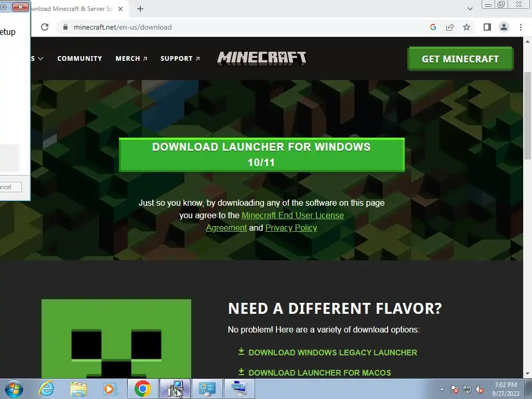Open the SUPPORT external link
Screen dimensions: 532x399
(180, 58)
